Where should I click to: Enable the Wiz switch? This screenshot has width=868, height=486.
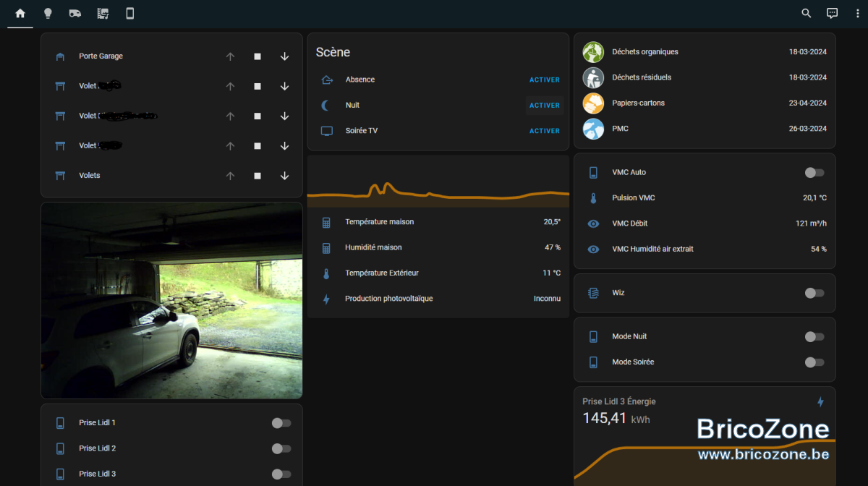814,293
